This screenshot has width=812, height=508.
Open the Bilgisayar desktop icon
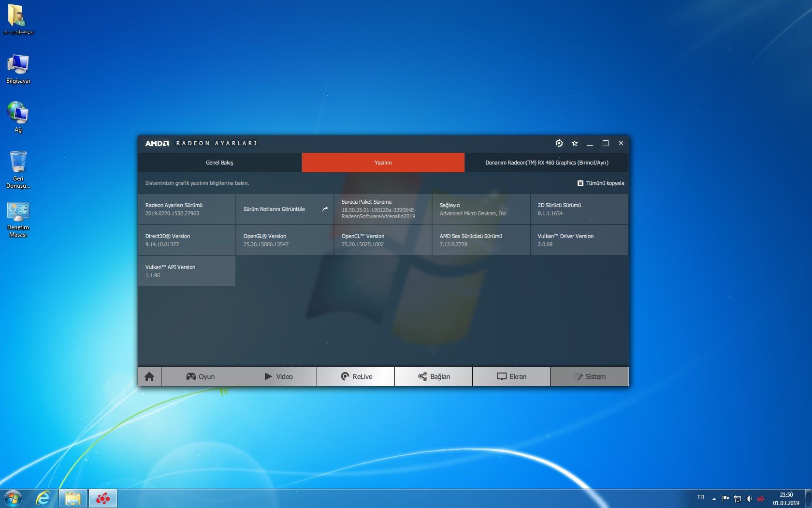(18, 69)
